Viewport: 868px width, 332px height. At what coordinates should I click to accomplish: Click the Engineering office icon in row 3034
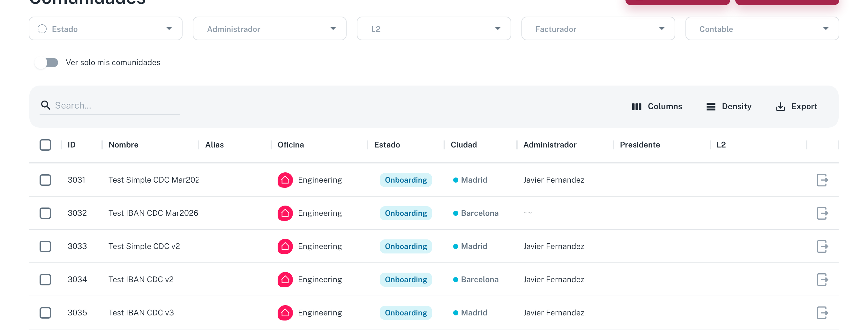pos(285,280)
